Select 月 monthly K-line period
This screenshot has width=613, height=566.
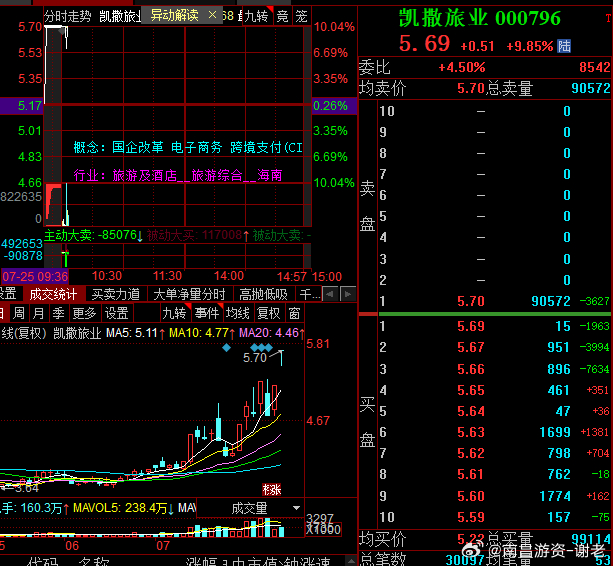[38, 313]
